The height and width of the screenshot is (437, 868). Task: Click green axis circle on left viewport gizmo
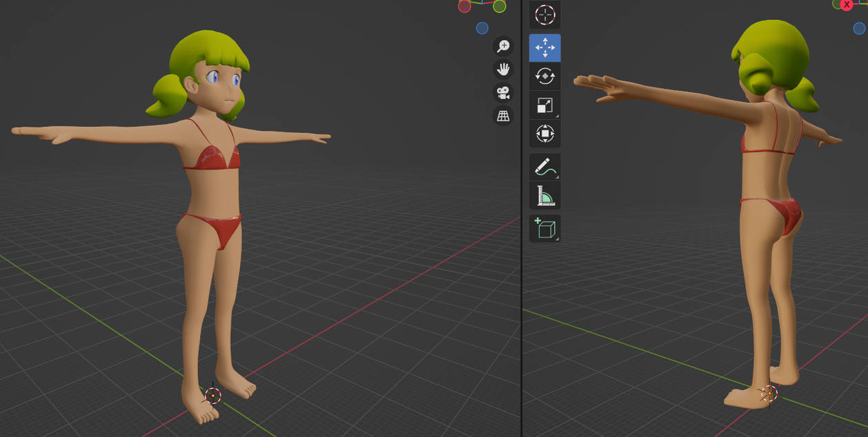pyautogui.click(x=499, y=6)
